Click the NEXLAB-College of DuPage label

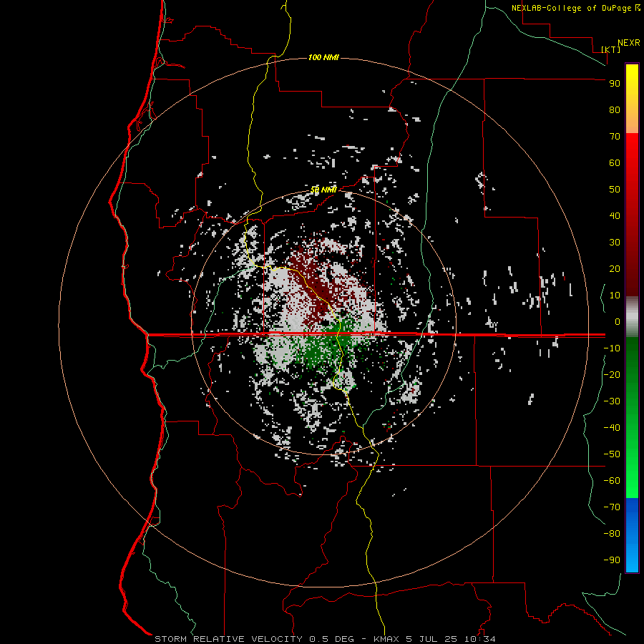(x=572, y=8)
